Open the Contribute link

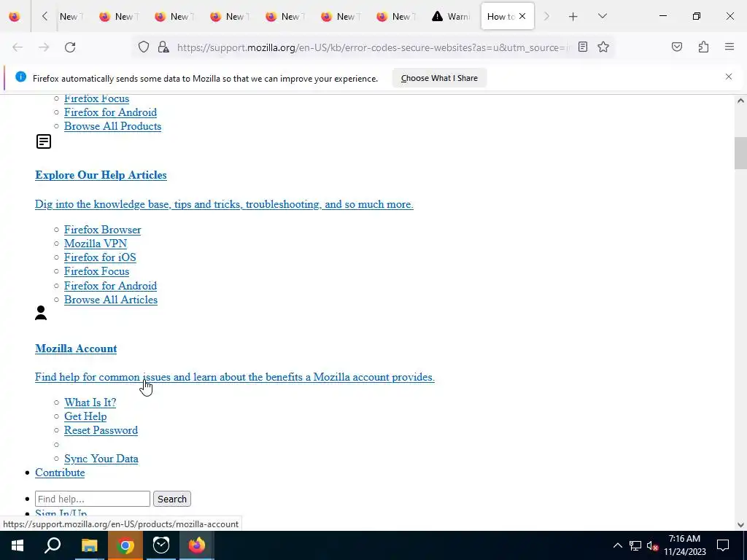coord(60,472)
